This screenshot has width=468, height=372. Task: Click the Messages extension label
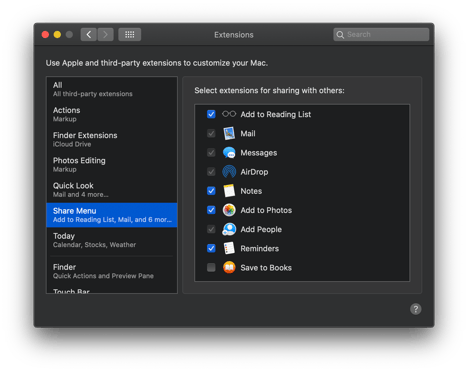click(x=259, y=153)
